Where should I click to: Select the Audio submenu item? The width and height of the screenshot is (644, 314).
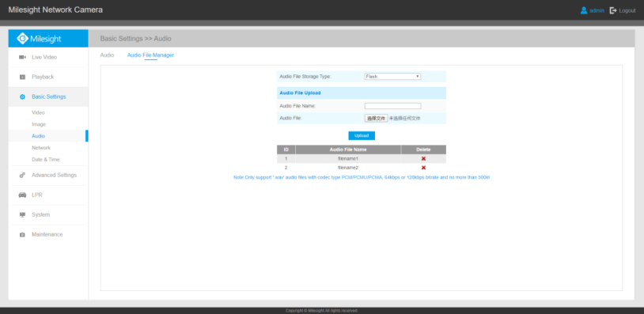[x=38, y=136]
